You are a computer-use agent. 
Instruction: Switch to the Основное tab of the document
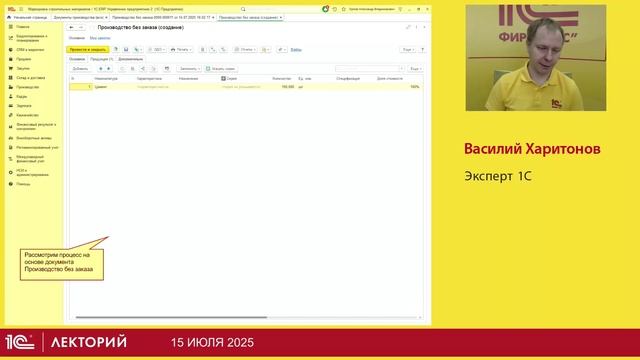click(x=77, y=59)
